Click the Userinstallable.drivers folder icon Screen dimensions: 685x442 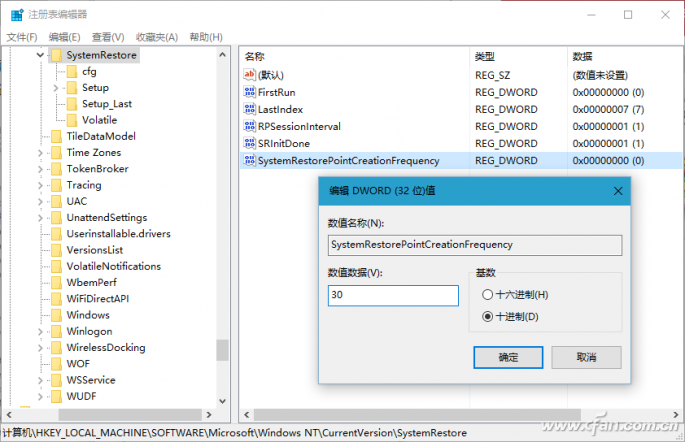pos(56,234)
